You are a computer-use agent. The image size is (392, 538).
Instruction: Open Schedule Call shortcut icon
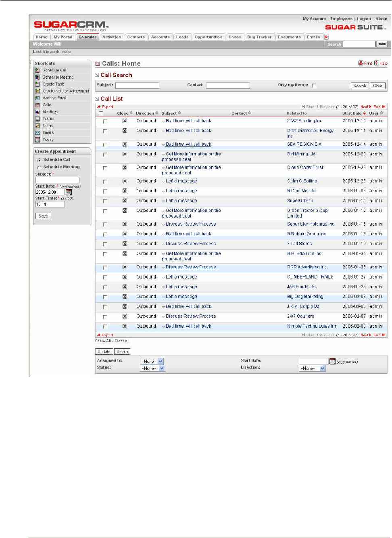[x=38, y=70]
